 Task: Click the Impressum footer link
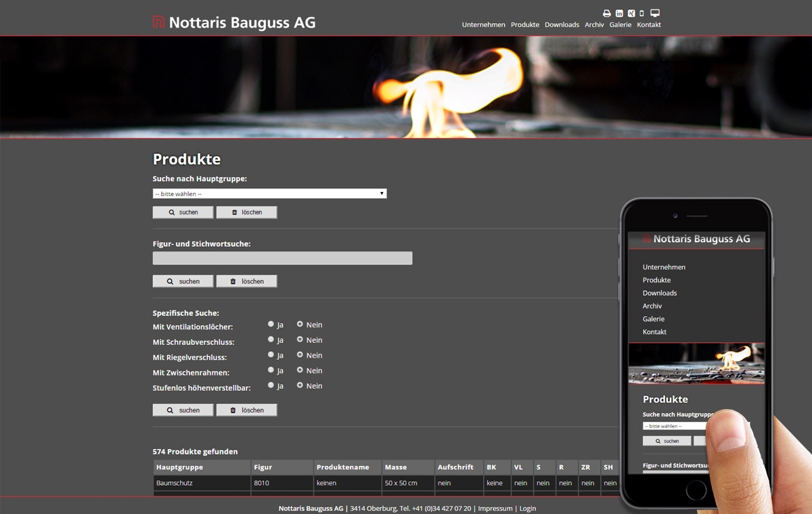pyautogui.click(x=495, y=509)
